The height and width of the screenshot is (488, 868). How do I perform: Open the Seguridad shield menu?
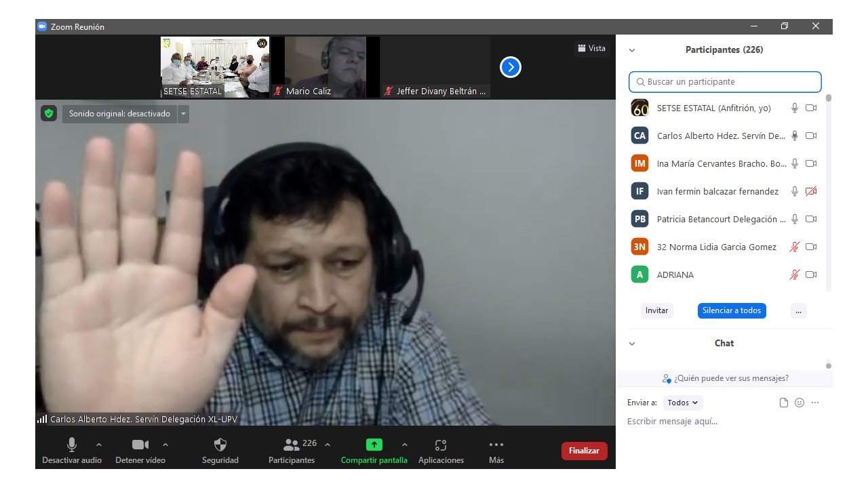coord(220,451)
